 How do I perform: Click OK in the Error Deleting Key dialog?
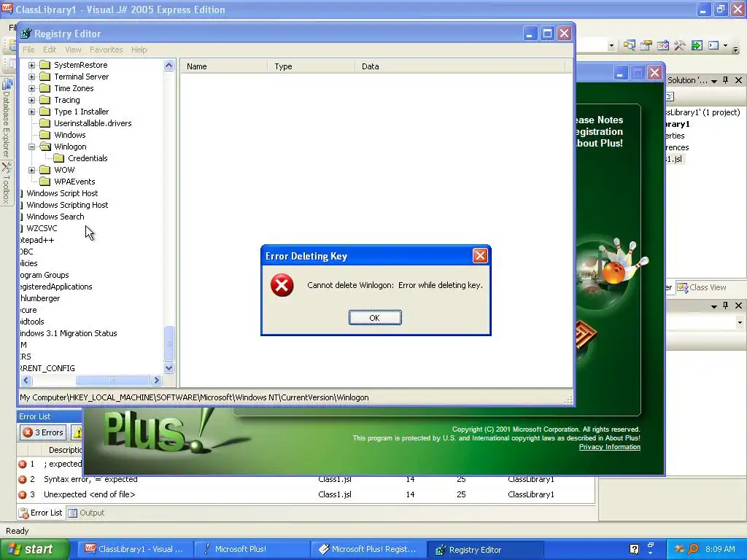375,318
